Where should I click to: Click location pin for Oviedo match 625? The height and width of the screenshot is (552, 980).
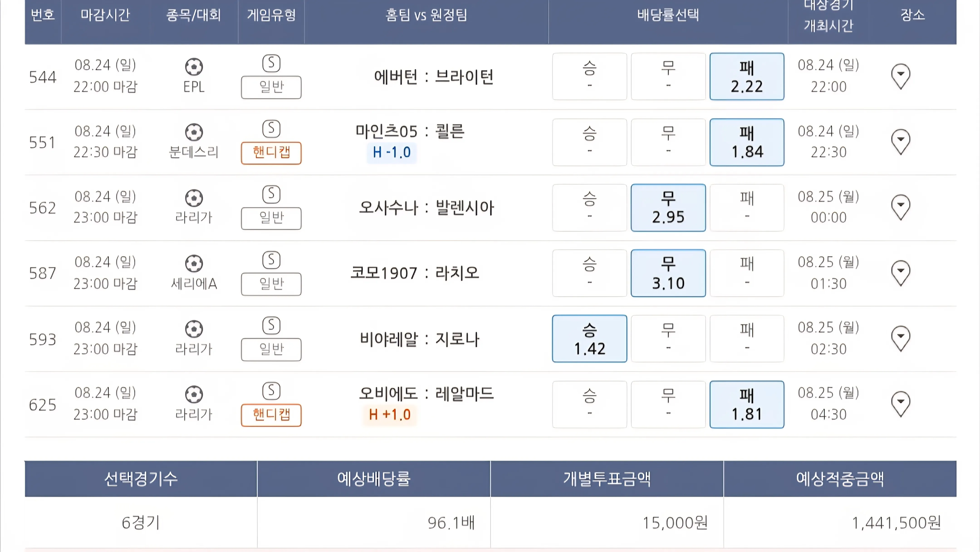tap(901, 404)
